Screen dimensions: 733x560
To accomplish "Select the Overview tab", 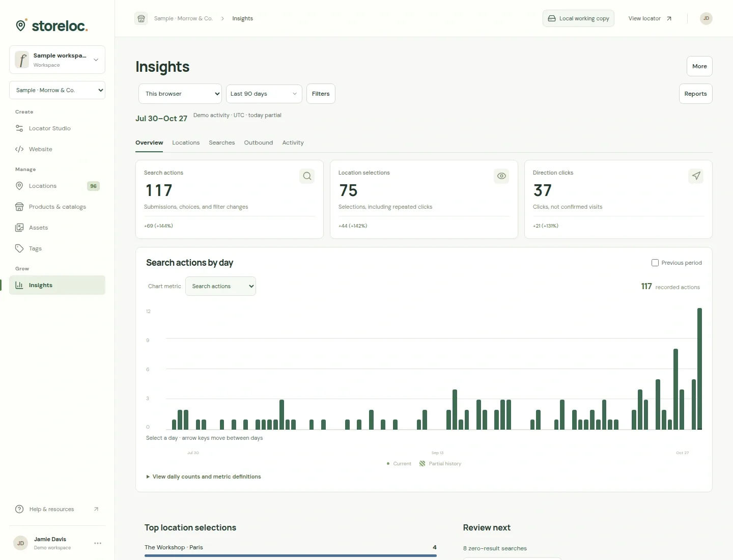I will click(149, 143).
